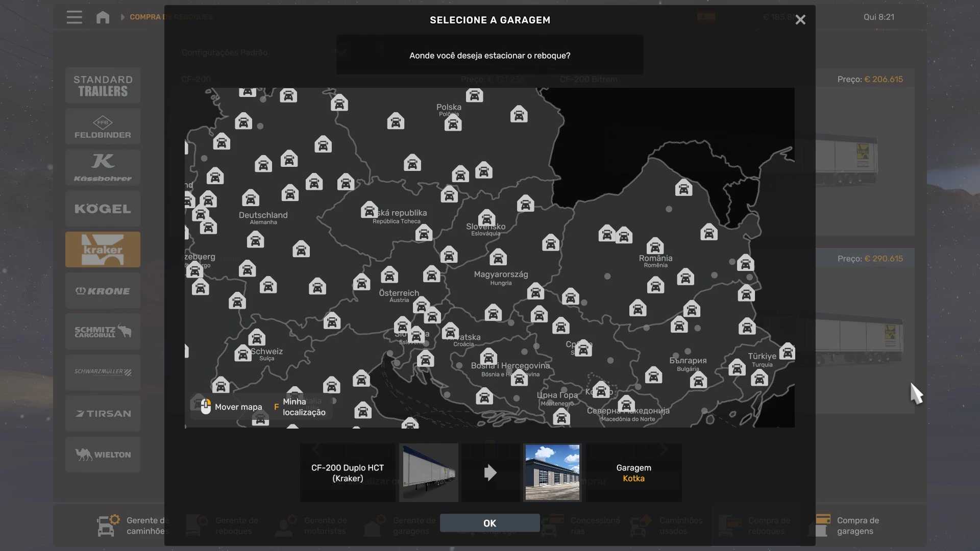
Task: Close the garage selection dialog
Action: point(800,19)
